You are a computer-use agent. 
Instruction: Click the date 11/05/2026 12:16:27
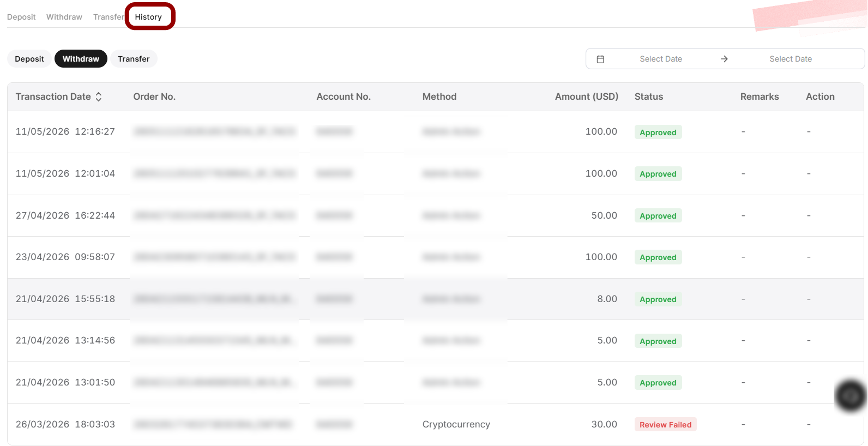click(65, 131)
